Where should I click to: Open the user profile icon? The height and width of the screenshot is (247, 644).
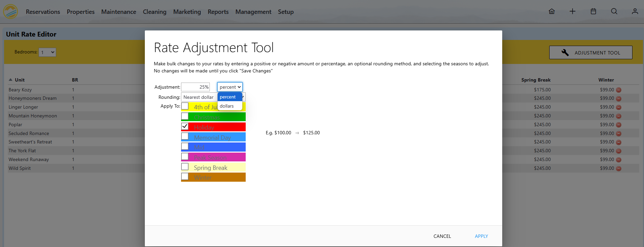click(635, 12)
